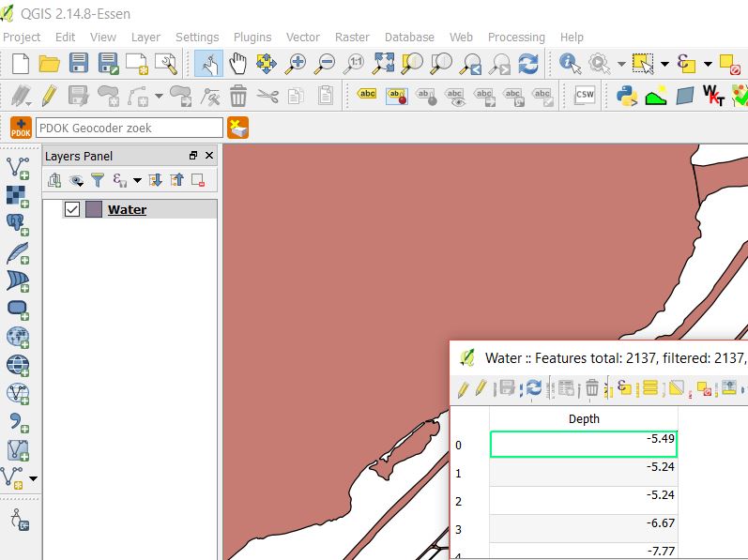Click Add Vector Layer in sidebar
The width and height of the screenshot is (748, 560).
[17, 168]
